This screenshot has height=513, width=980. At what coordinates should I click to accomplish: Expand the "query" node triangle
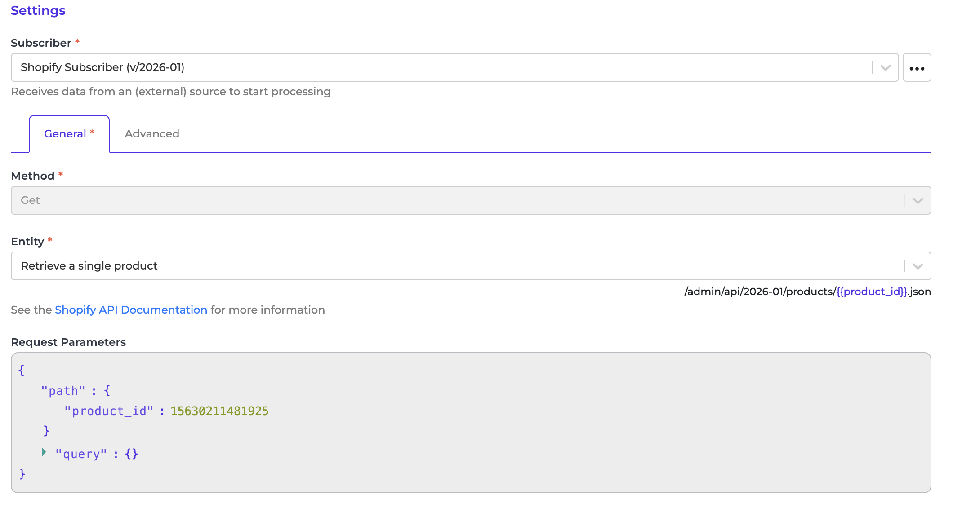point(44,452)
